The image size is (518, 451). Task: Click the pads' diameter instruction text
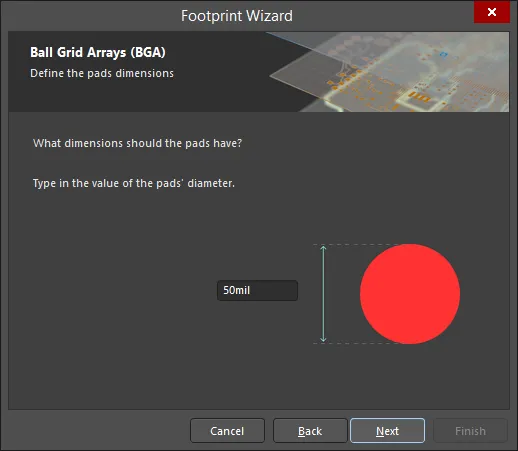point(134,183)
